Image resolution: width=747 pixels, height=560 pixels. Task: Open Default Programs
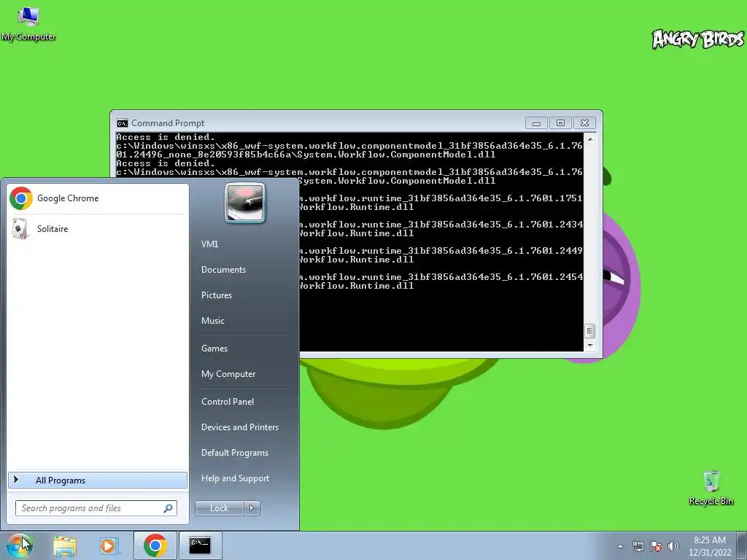pos(234,453)
